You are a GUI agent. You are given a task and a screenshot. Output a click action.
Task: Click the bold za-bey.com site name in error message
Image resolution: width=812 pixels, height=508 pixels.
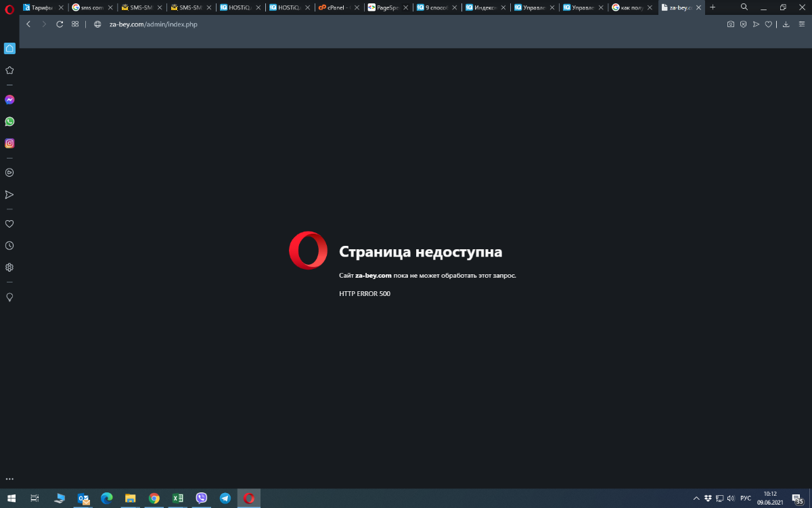(x=374, y=276)
